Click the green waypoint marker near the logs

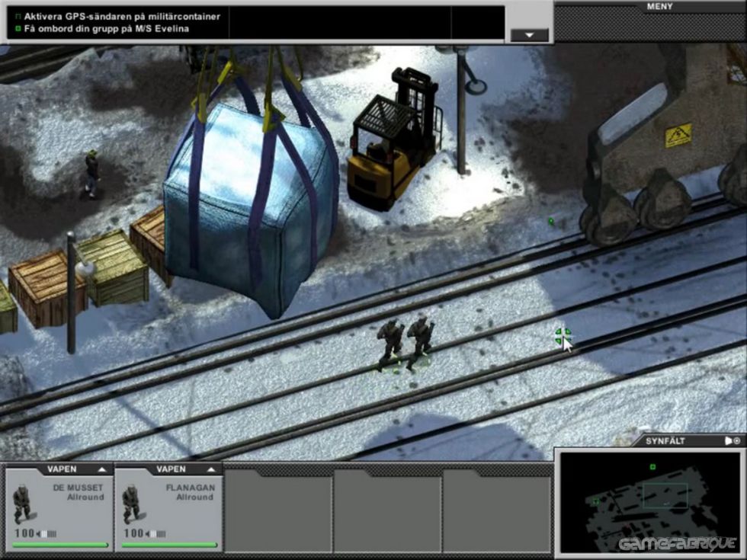point(551,221)
